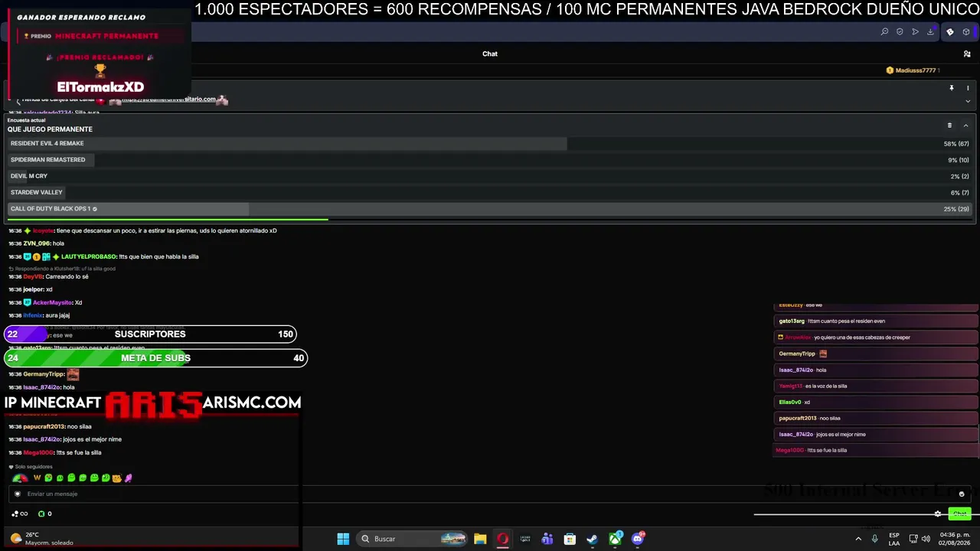The image size is (980, 551).
Task: Vote for DEVIL M CRY option
Action: tap(489, 176)
